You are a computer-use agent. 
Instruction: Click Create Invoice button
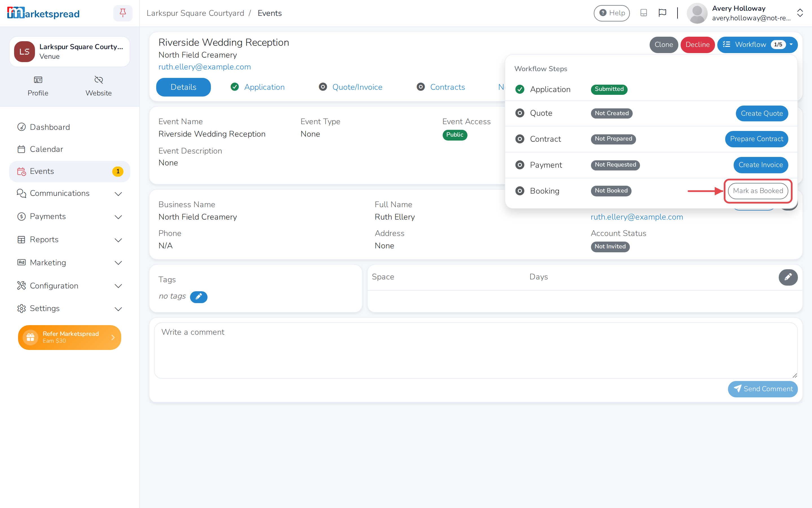(x=760, y=165)
